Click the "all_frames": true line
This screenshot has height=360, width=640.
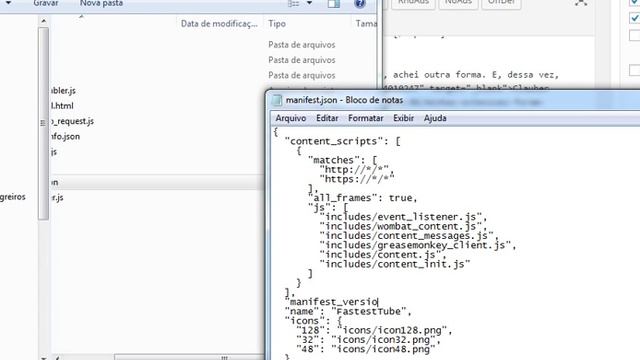click(363, 198)
